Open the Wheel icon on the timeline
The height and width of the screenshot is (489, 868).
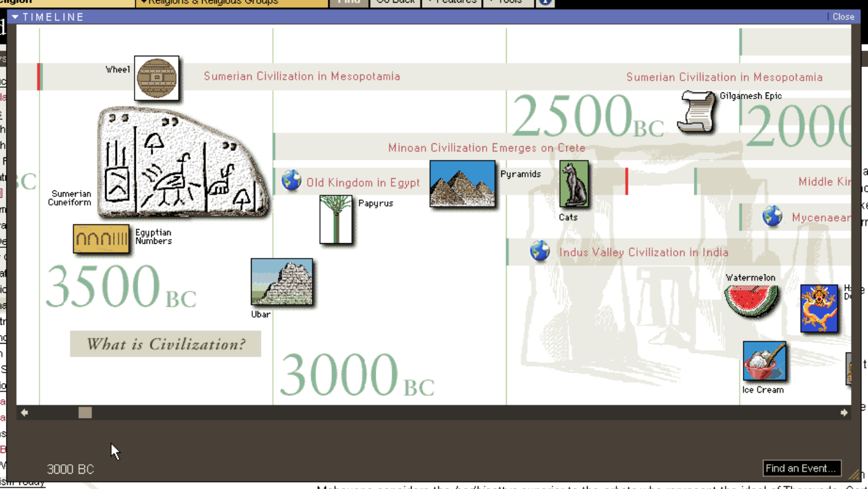click(157, 78)
